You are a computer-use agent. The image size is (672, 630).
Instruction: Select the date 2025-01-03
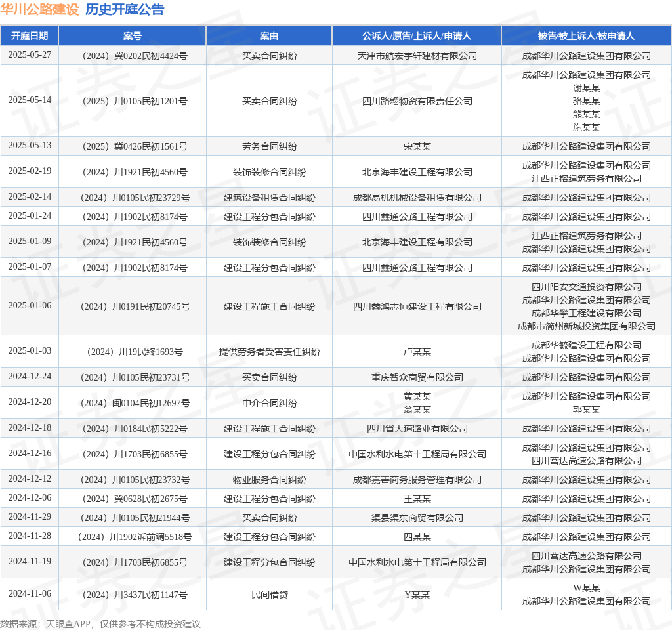(30, 350)
